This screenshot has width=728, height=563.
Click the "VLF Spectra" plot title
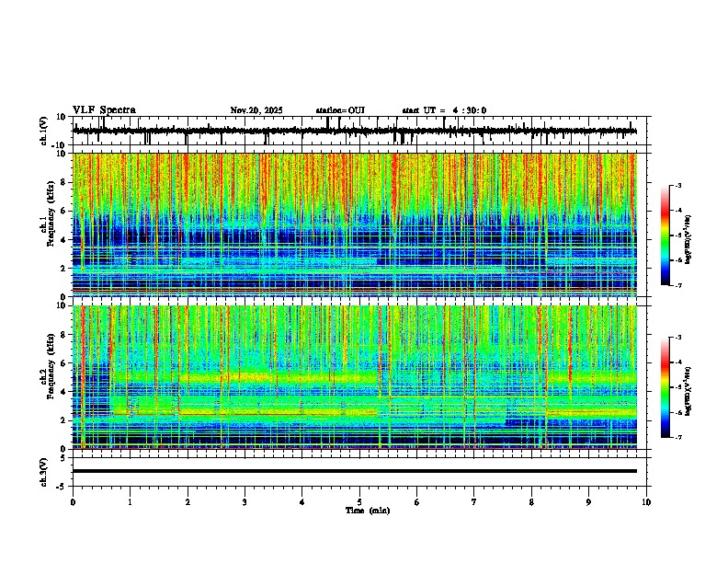click(x=104, y=110)
